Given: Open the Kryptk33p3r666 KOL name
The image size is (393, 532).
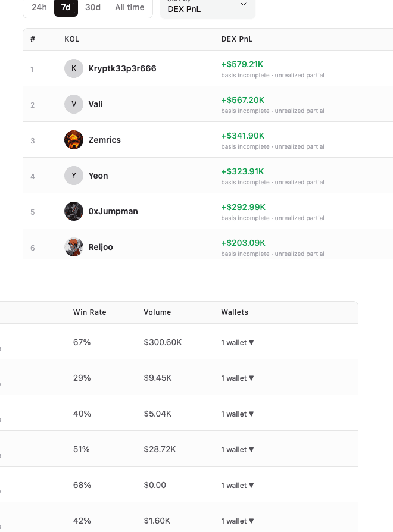Looking at the screenshot, I should pyautogui.click(x=122, y=68).
